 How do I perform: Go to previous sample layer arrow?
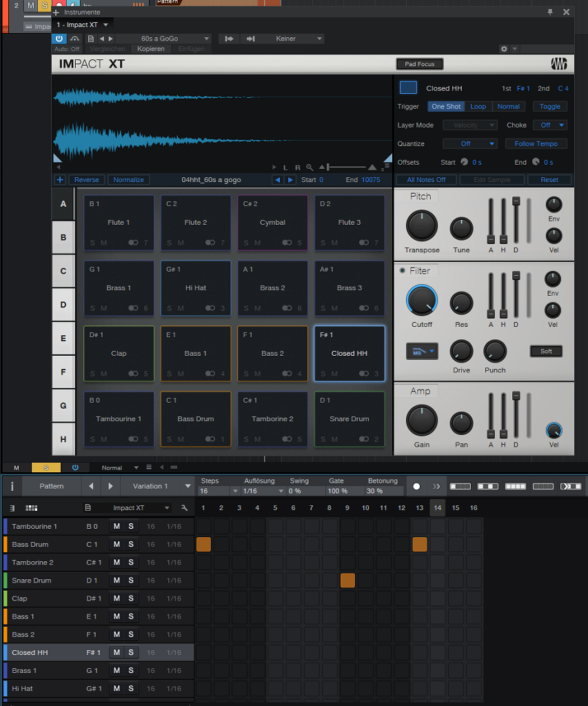point(277,180)
